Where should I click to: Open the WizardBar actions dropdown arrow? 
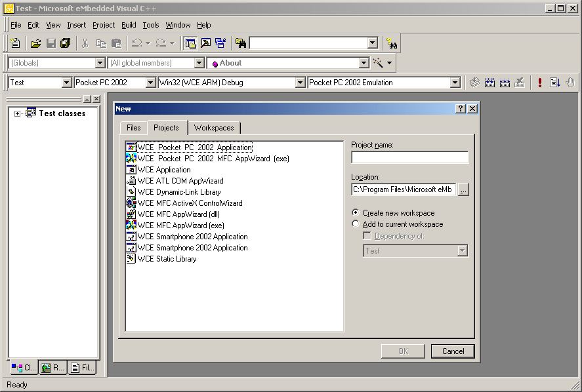click(x=389, y=63)
